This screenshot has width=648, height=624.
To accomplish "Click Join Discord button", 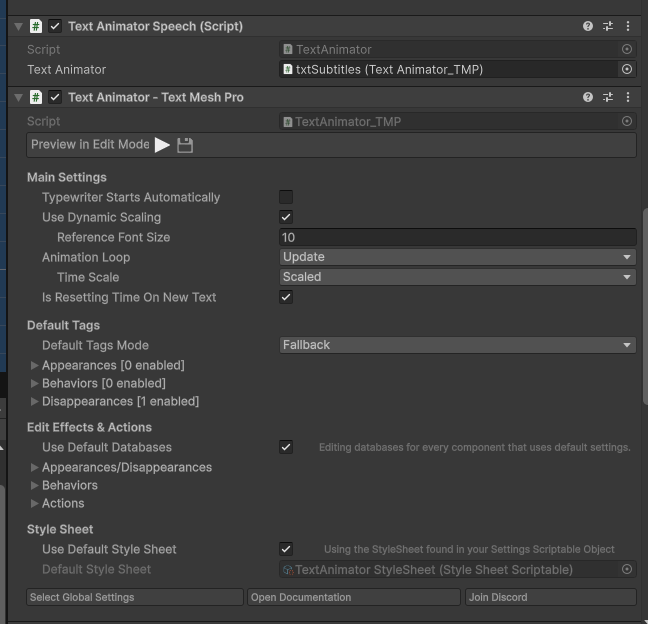I will 551,597.
